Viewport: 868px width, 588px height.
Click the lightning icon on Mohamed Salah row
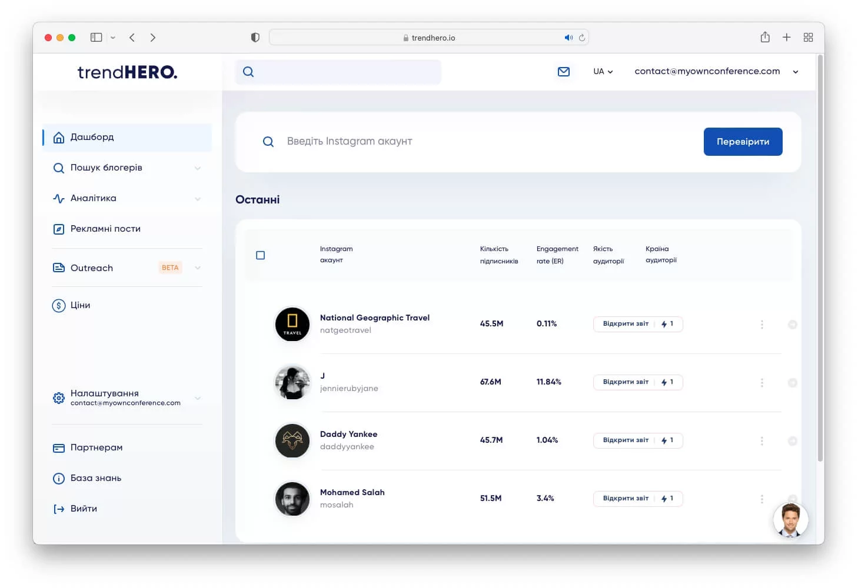click(666, 498)
